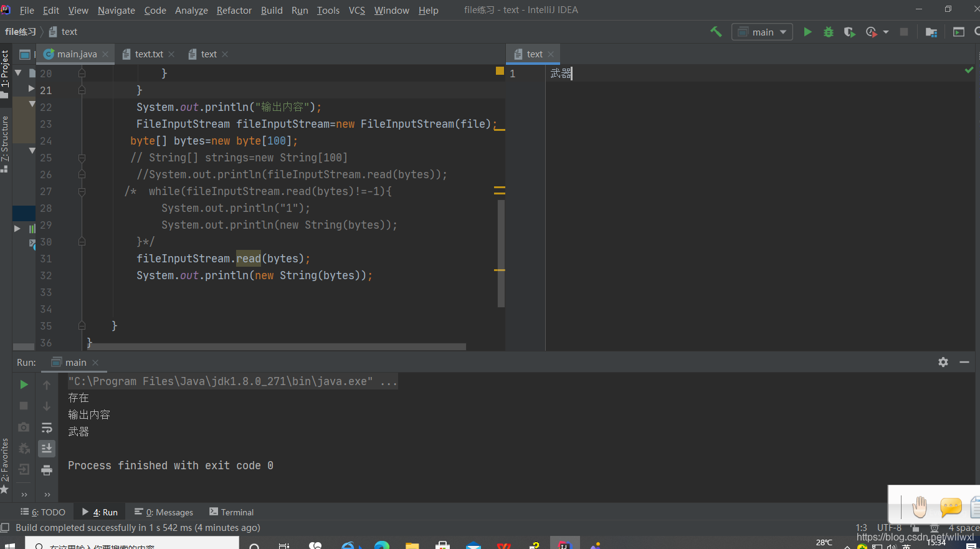This screenshot has height=549, width=980.
Task: Click the yellow warning square indicator in main.java
Action: (500, 71)
